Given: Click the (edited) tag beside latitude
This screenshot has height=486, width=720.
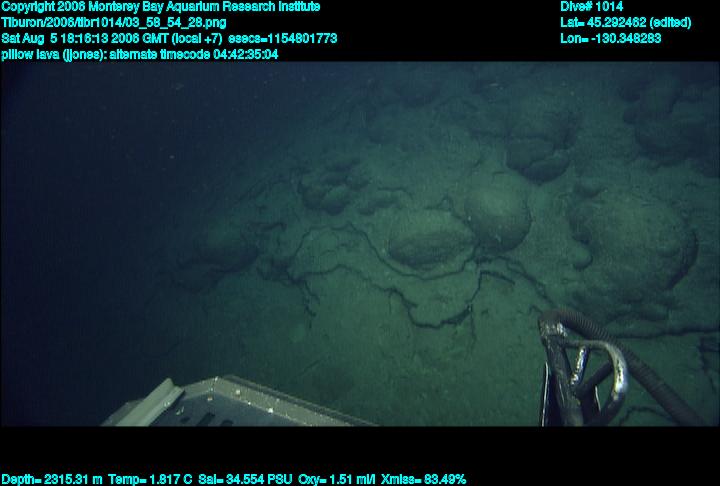Looking at the screenshot, I should pos(671,22).
